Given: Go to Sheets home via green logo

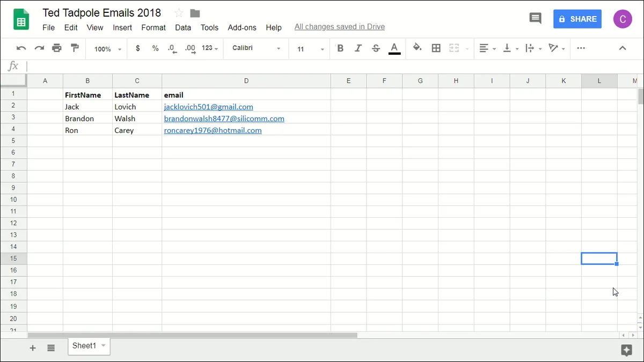Looking at the screenshot, I should click(x=21, y=20).
